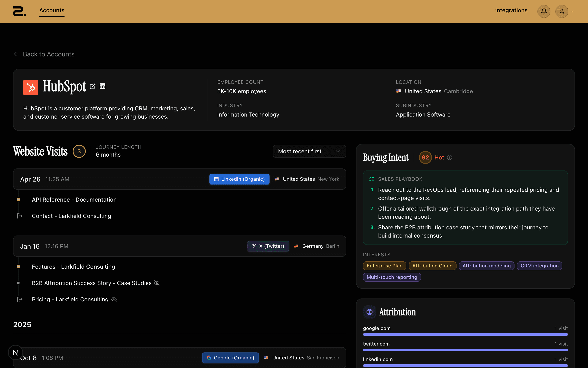
Task: Click the Hot intent help question icon
Action: (x=450, y=157)
